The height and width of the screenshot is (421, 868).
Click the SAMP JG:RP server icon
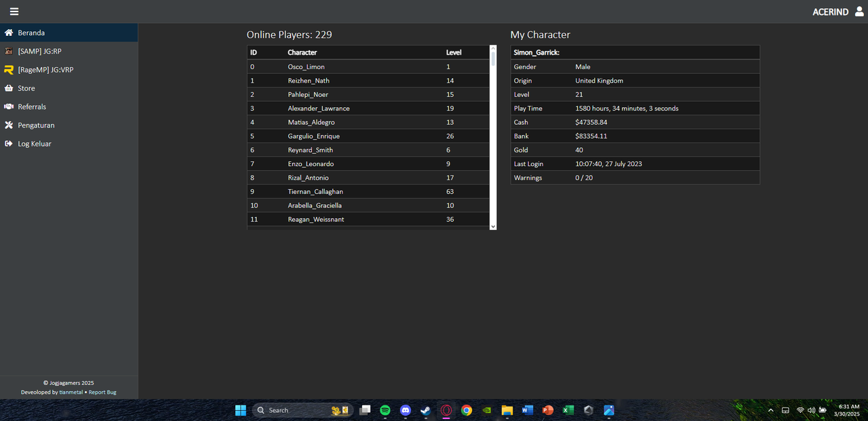(x=9, y=51)
